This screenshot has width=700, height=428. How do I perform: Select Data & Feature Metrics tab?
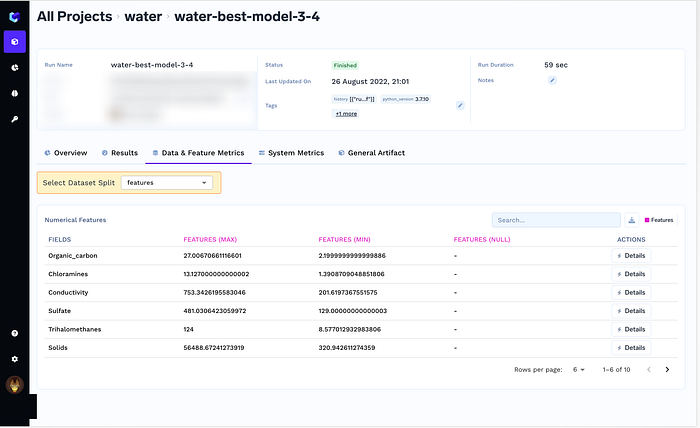pyautogui.click(x=199, y=153)
